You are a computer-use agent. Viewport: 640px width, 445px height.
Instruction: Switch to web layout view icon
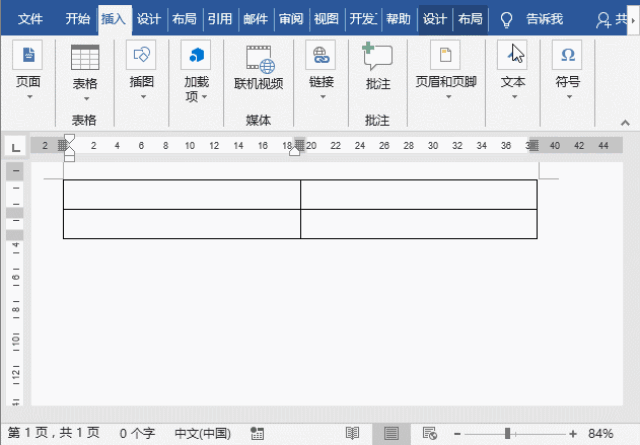pos(430,433)
